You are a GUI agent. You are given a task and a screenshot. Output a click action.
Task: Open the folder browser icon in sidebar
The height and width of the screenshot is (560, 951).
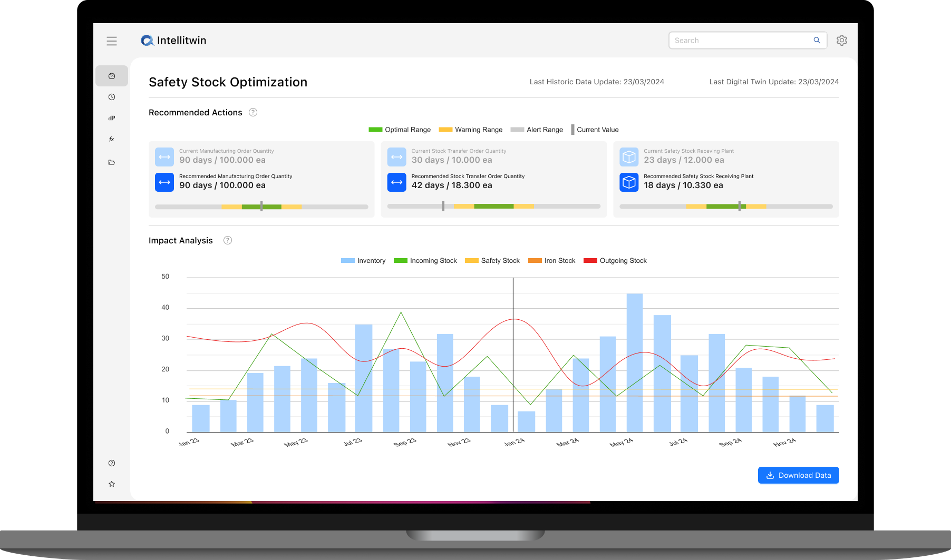pos(112,162)
